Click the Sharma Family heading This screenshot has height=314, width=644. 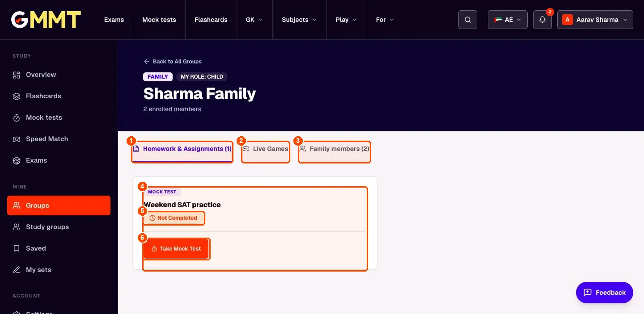199,94
